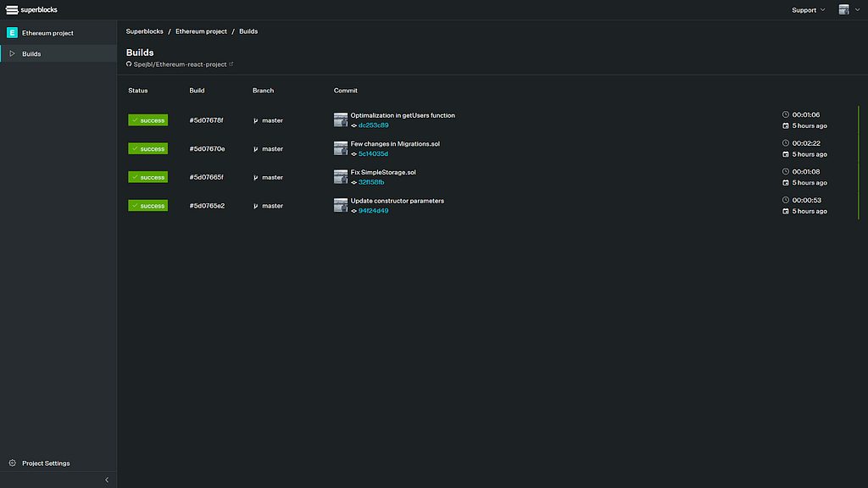Click the Commit column header
This screenshot has height=488, width=868.
point(346,90)
